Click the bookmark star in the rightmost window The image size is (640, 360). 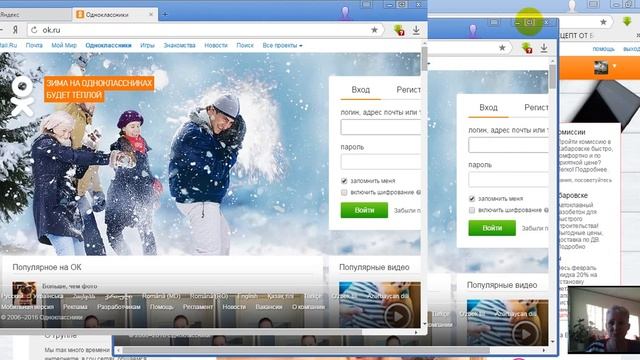(603, 22)
